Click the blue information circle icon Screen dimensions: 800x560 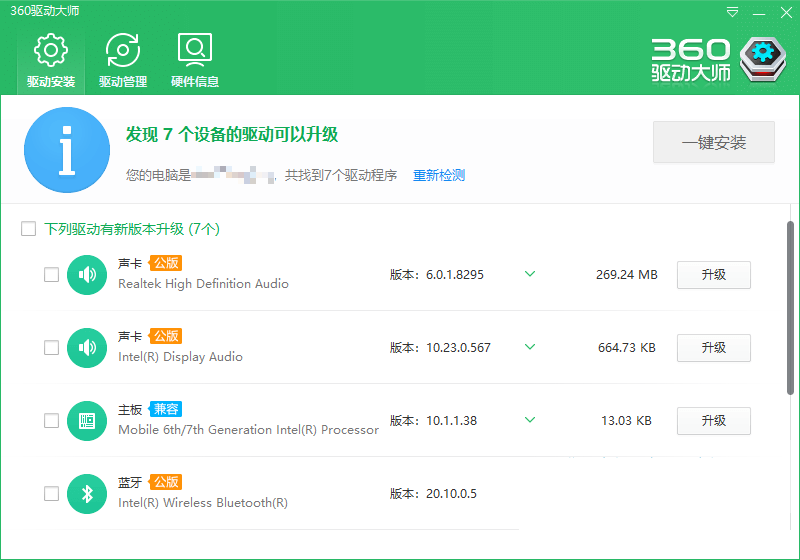pyautogui.click(x=67, y=150)
